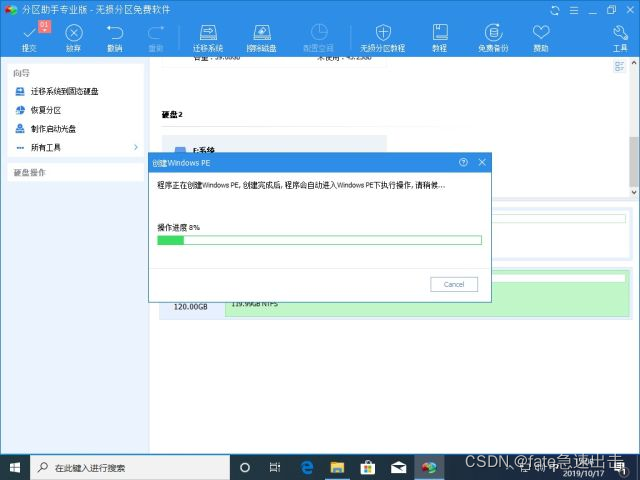Open the 擦除磁盘 wipe disk tool
The image size is (640, 480).
(261, 38)
